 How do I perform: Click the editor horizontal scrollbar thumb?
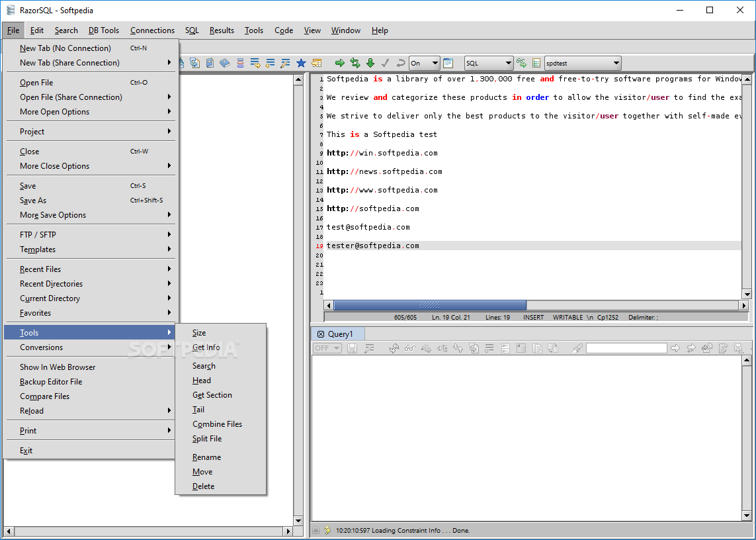(430, 305)
